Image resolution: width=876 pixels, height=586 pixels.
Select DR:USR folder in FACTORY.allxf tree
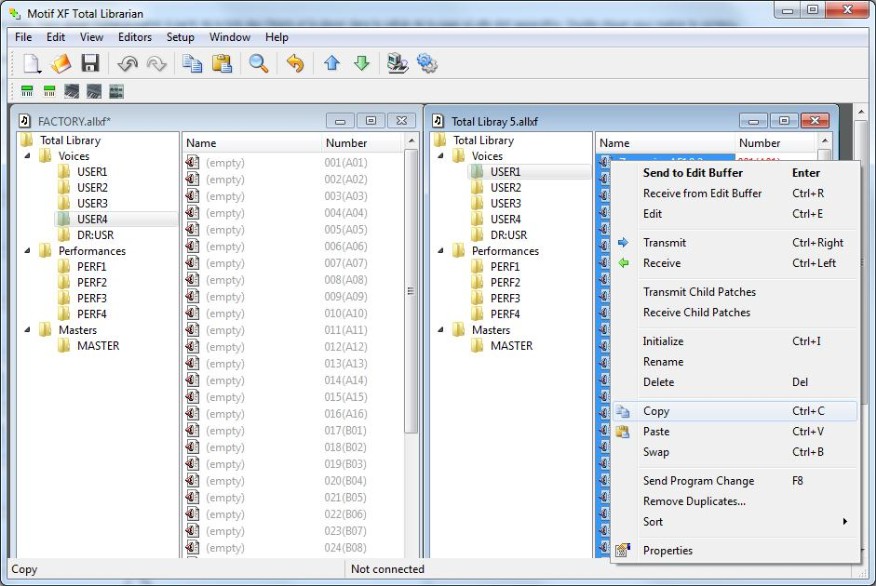point(95,235)
